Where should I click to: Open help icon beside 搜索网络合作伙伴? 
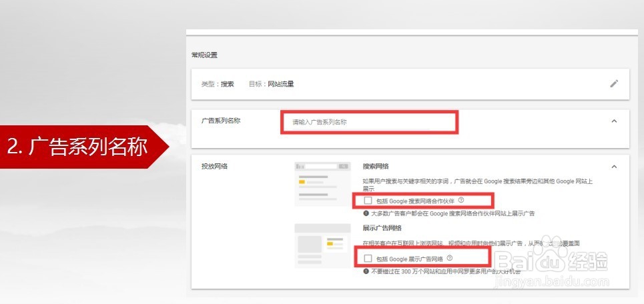[461, 200]
